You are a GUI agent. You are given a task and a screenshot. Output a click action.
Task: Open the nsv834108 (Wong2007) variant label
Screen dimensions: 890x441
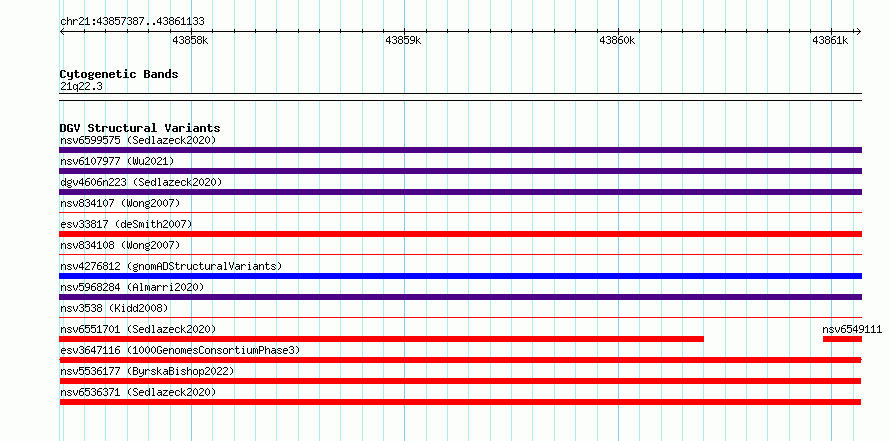[120, 245]
